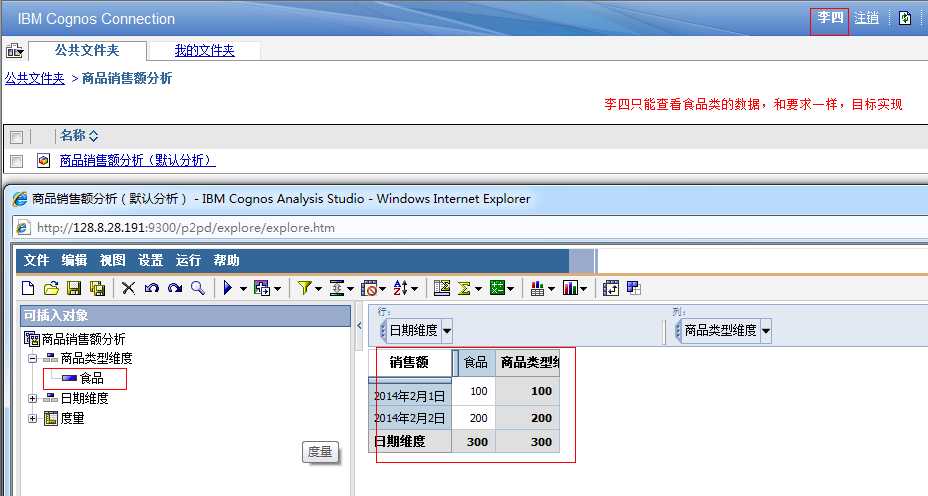The height and width of the screenshot is (496, 928).
Task: Open the Filter funnel dropdown arrow
Action: pyautogui.click(x=318, y=289)
